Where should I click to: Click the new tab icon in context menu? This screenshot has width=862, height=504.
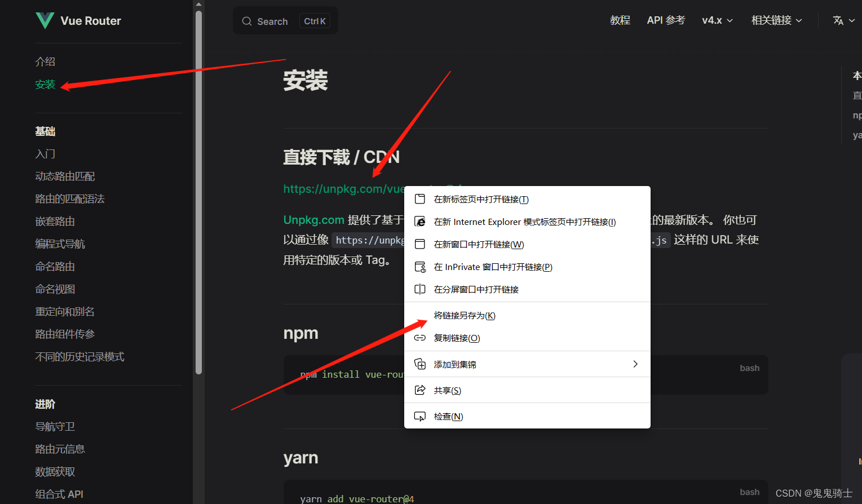point(420,199)
